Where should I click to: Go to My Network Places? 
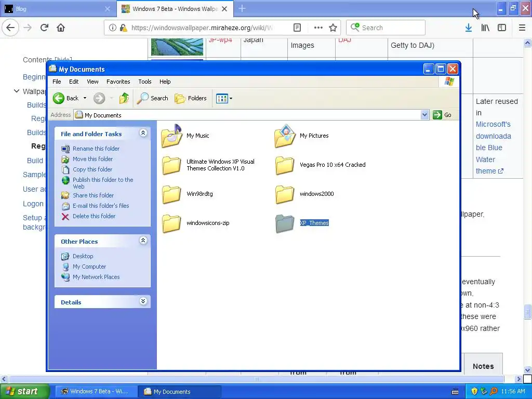pos(96,277)
